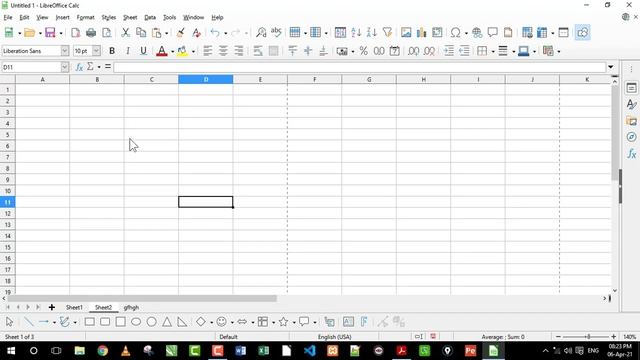Image resolution: width=640 pixels, height=360 pixels.
Task: Open the sidebar Functions fx icon
Action: (x=631, y=154)
